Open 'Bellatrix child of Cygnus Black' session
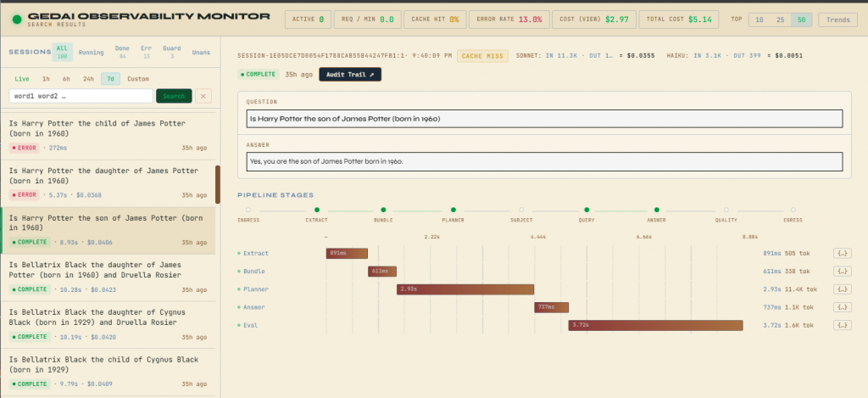Image resolution: width=868 pixels, height=398 pixels. point(108,373)
